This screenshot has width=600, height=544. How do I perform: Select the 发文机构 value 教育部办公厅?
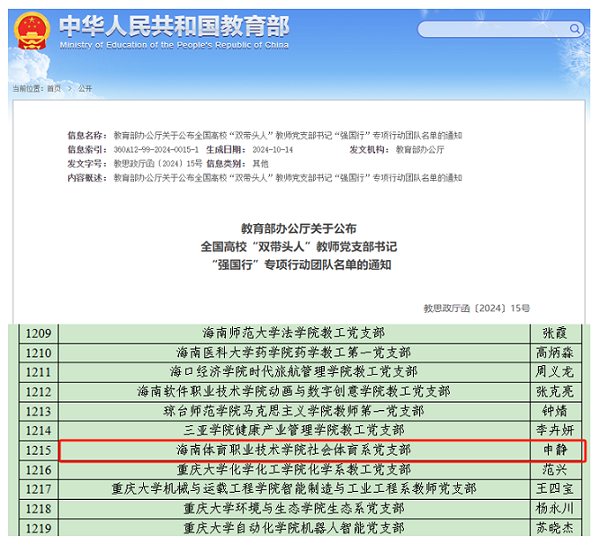[420, 150]
